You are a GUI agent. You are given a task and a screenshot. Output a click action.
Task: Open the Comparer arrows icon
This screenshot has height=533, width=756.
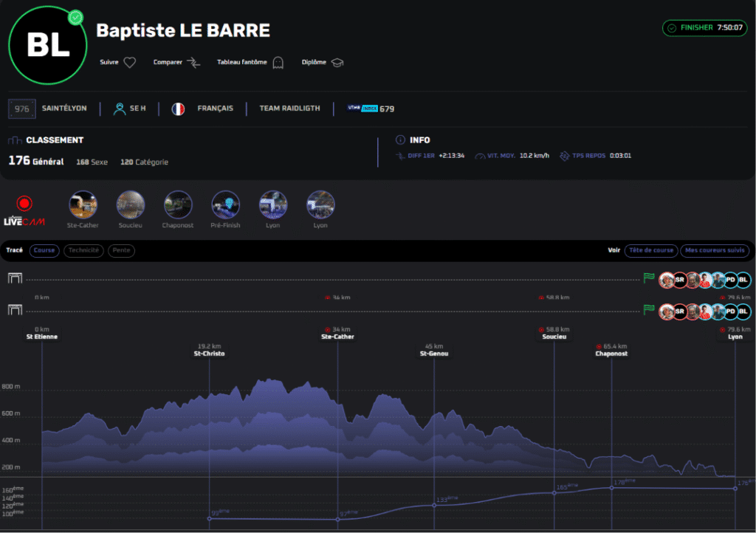click(193, 63)
